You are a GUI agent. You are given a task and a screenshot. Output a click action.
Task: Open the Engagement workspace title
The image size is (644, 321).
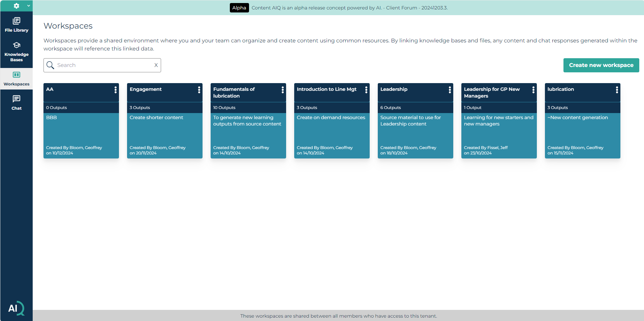pos(146,89)
